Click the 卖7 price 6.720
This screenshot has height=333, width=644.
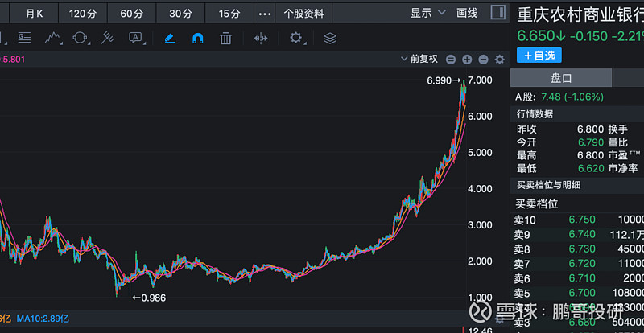point(582,264)
